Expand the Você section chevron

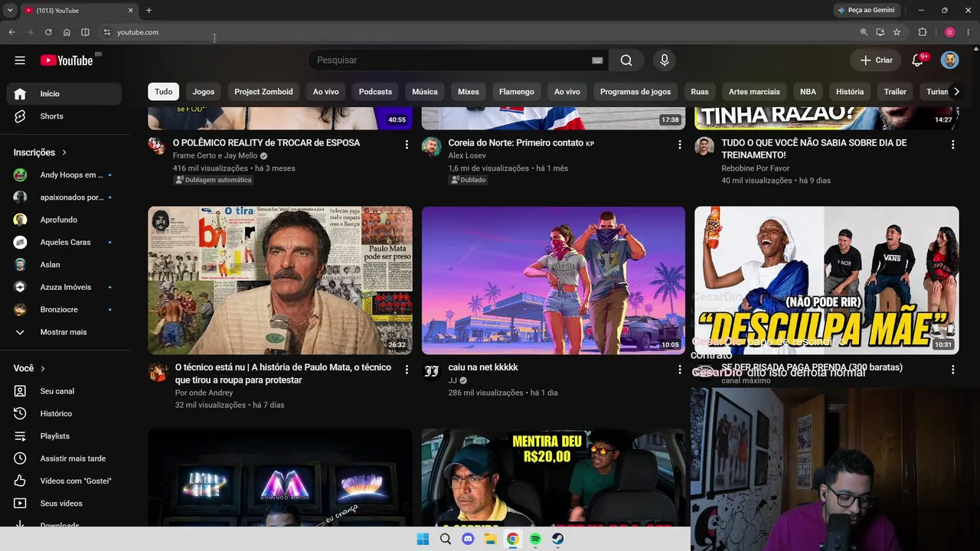(x=43, y=369)
